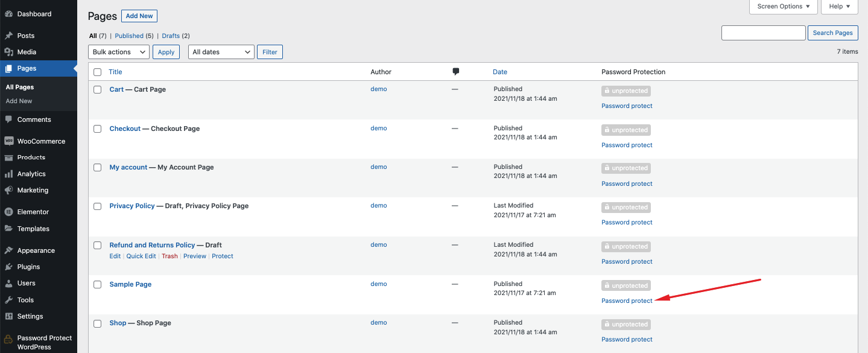Screen dimensions: 868x353
Task: Show only Drafts pages
Action: pyautogui.click(x=170, y=36)
